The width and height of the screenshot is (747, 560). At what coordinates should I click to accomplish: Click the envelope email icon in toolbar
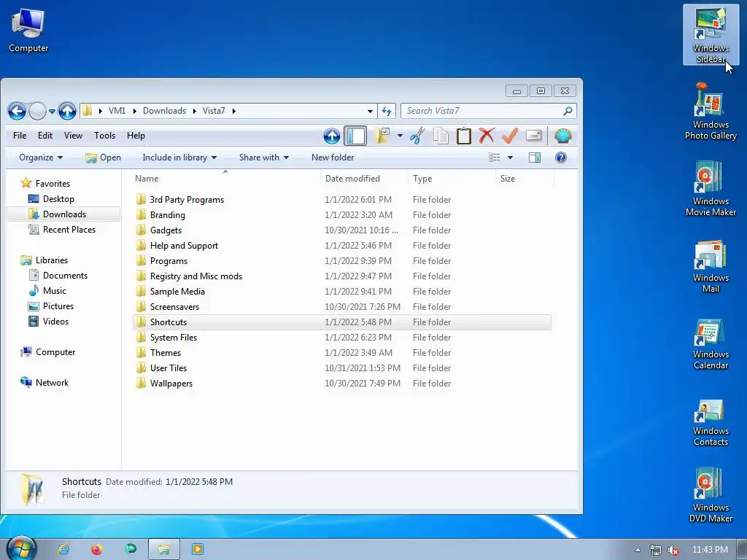coord(533,136)
